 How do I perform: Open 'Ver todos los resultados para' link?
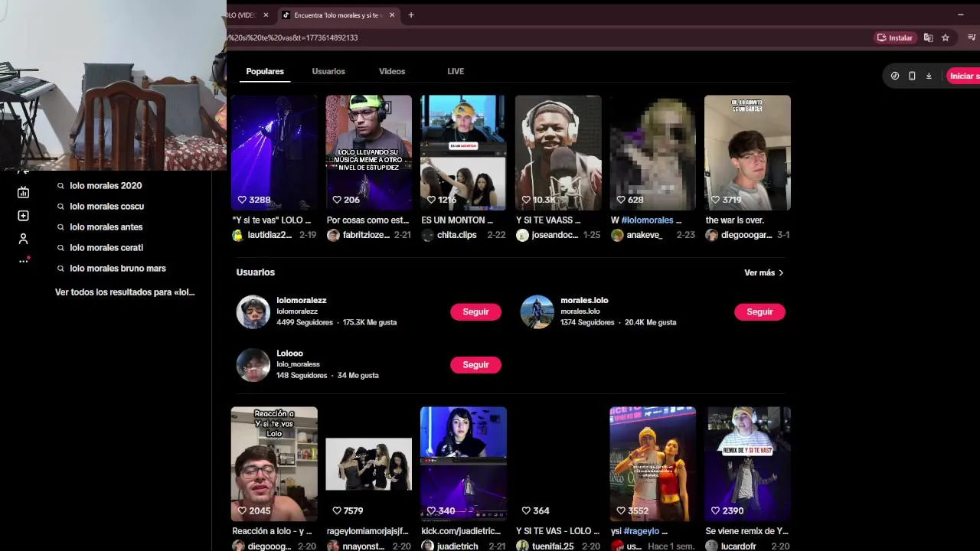click(125, 292)
